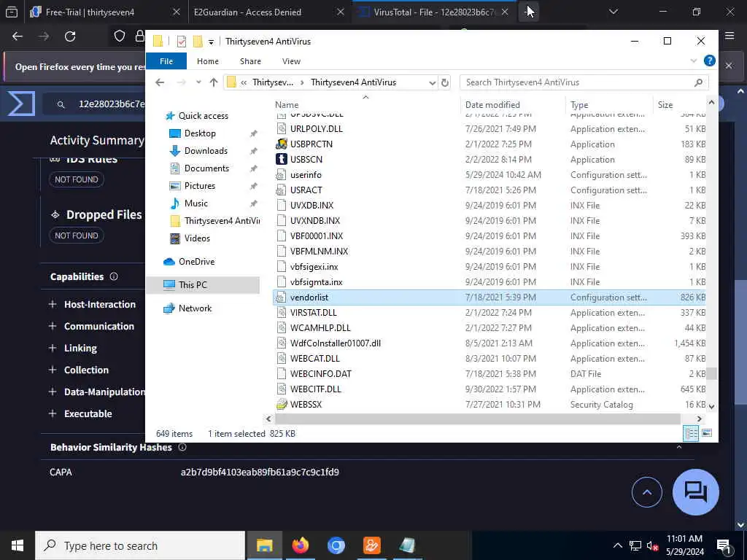Click the Explorer search magnifier icon

coord(698,82)
